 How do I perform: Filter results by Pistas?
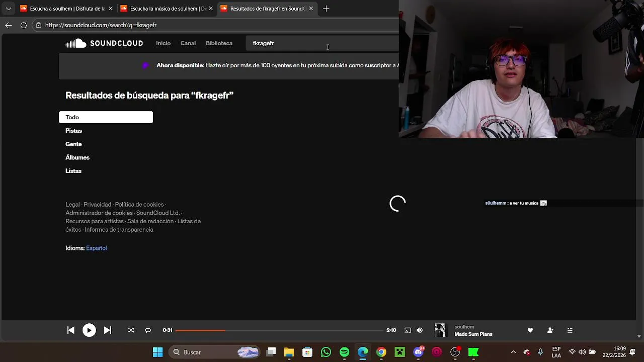73,131
